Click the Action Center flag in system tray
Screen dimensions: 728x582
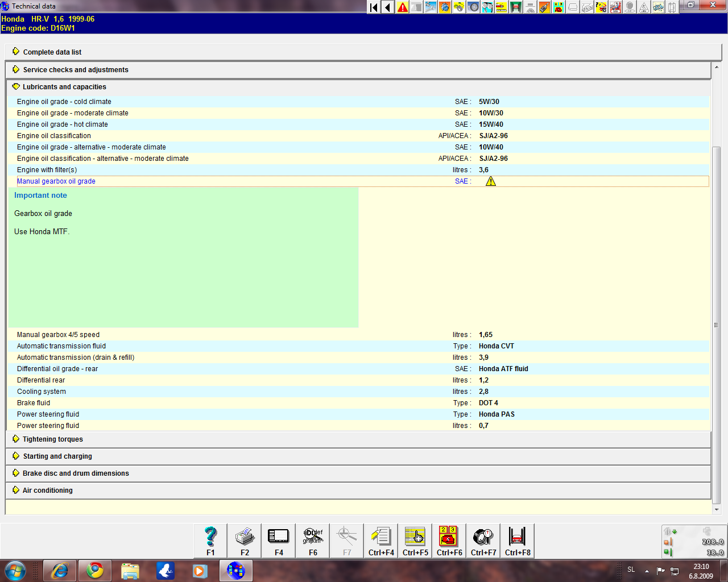661,571
